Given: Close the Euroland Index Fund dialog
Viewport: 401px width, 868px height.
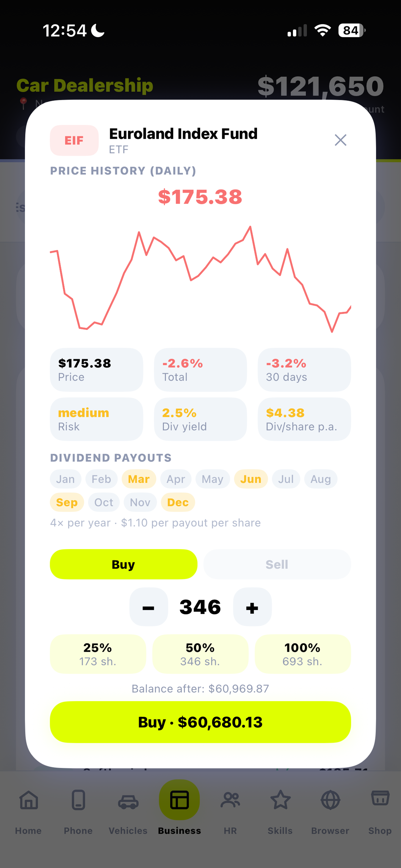Looking at the screenshot, I should [x=340, y=140].
